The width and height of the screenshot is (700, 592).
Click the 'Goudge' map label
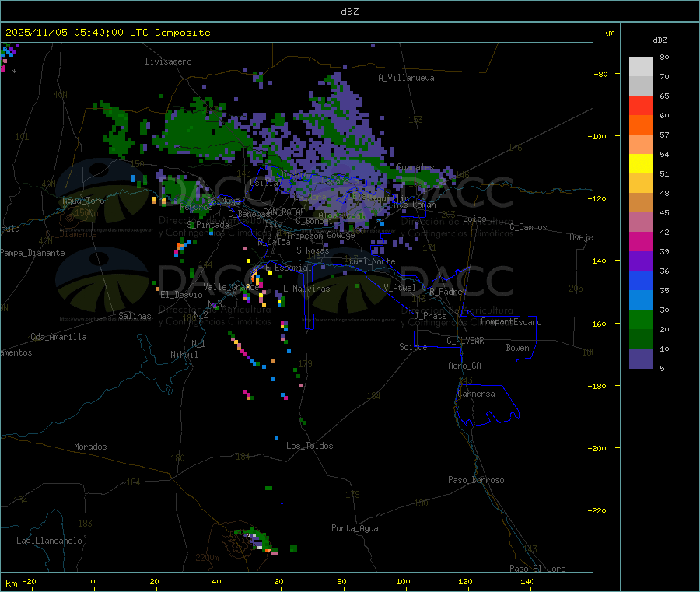tap(341, 235)
